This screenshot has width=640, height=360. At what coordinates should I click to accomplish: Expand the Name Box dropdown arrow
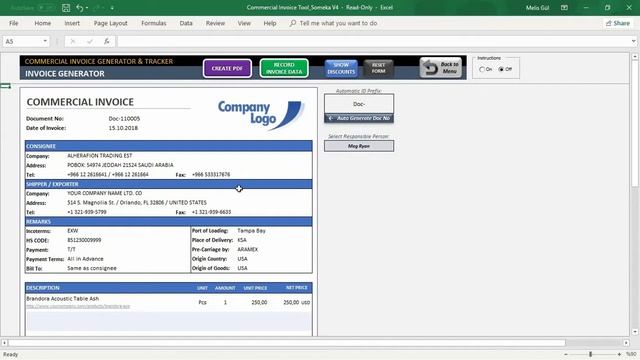[45, 41]
